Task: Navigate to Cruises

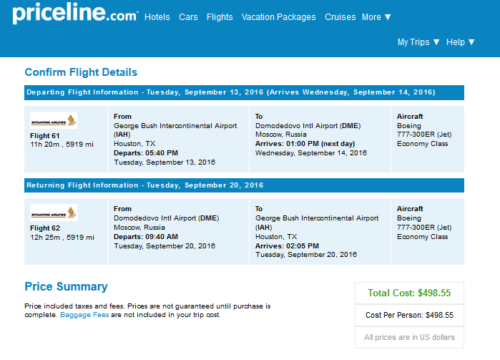Action: (x=340, y=17)
